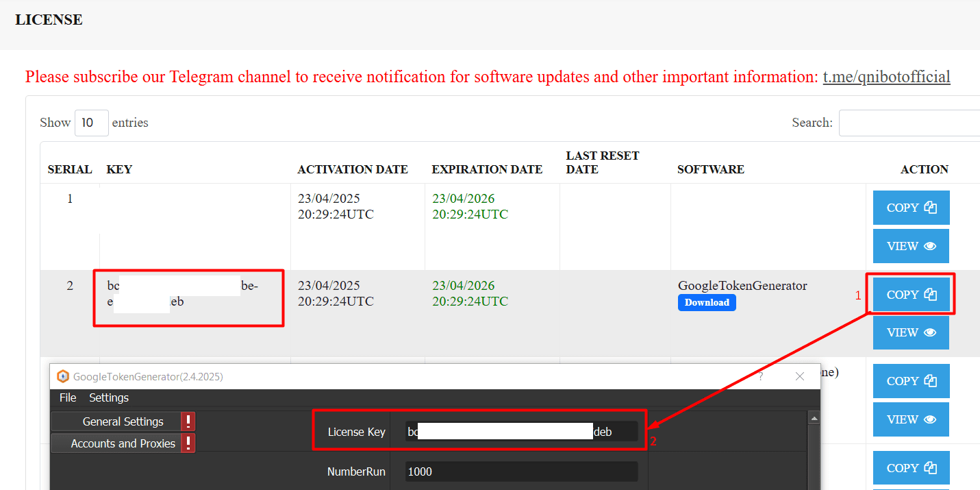Click the Show entries count field
This screenshot has width=980, height=490.
(92, 123)
